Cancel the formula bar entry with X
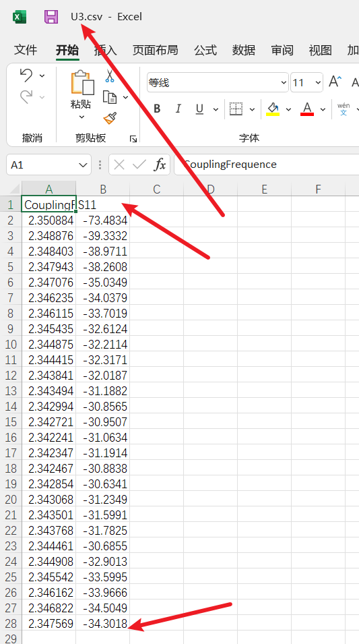359x644 pixels. click(x=119, y=165)
